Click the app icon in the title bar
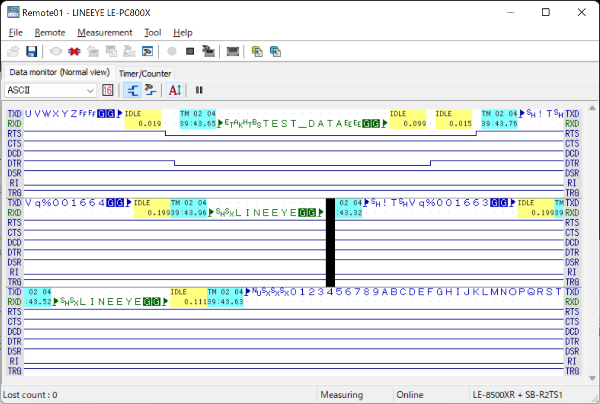 click(x=13, y=12)
